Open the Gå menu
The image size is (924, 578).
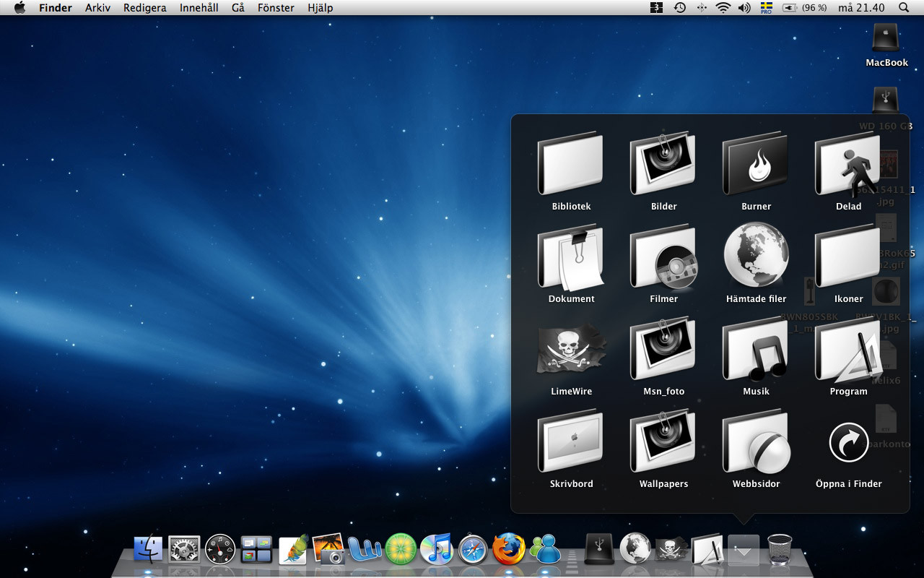click(x=238, y=8)
